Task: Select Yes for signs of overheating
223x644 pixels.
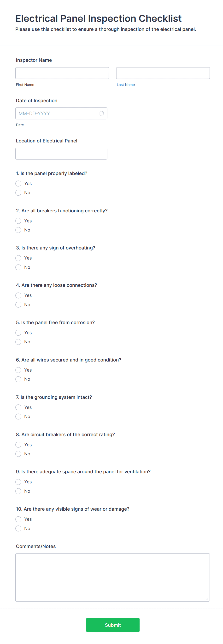Action: coord(18,258)
